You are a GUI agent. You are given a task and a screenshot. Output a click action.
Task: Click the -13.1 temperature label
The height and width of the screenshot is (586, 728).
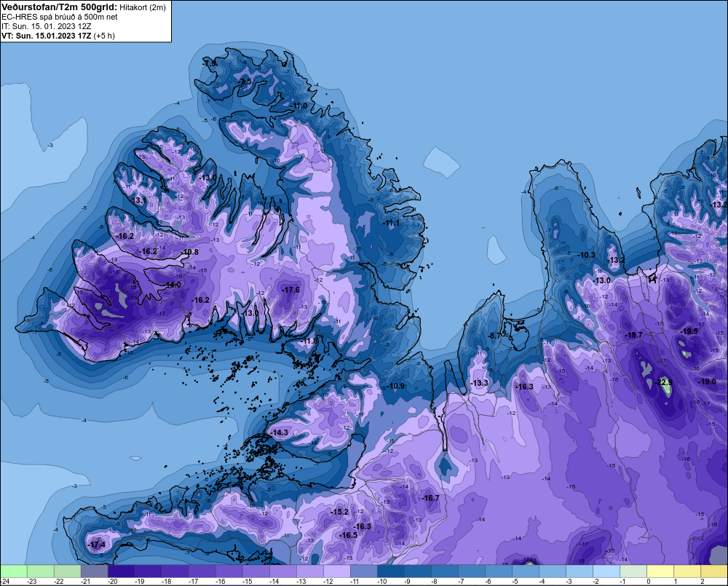[x=138, y=200]
